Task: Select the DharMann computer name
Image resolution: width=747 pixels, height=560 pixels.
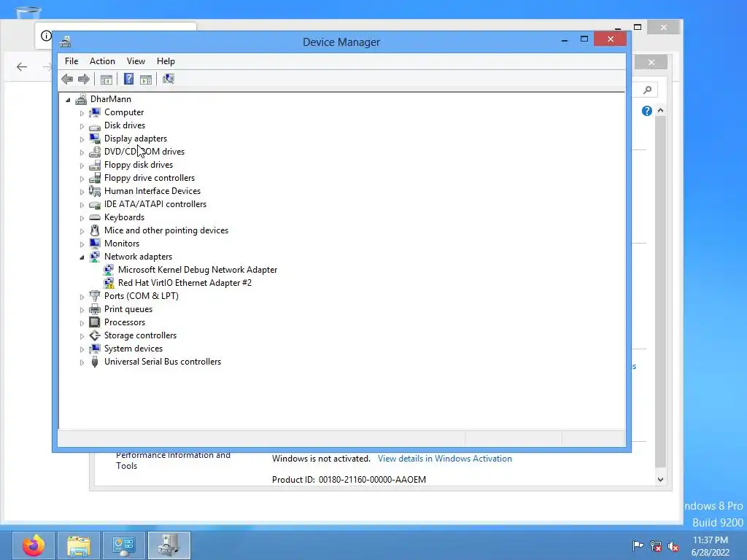Action: tap(111, 99)
